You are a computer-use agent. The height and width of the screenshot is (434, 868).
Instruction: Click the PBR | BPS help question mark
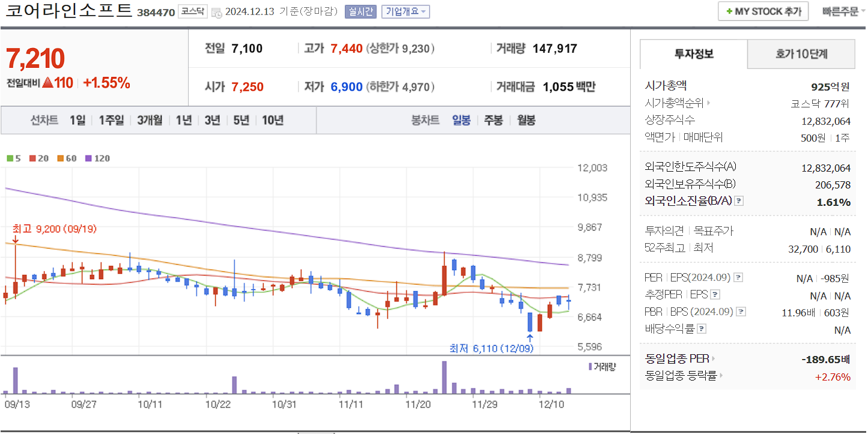point(741,311)
